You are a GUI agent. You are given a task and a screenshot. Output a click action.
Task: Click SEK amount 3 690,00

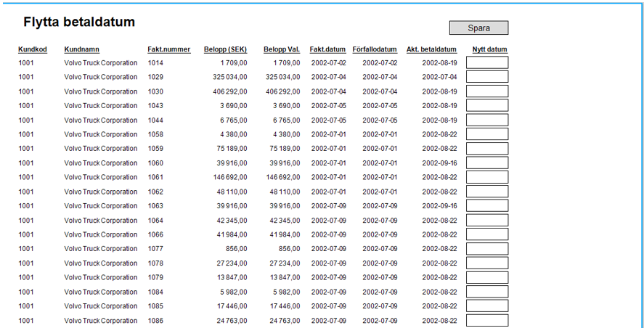pos(234,106)
